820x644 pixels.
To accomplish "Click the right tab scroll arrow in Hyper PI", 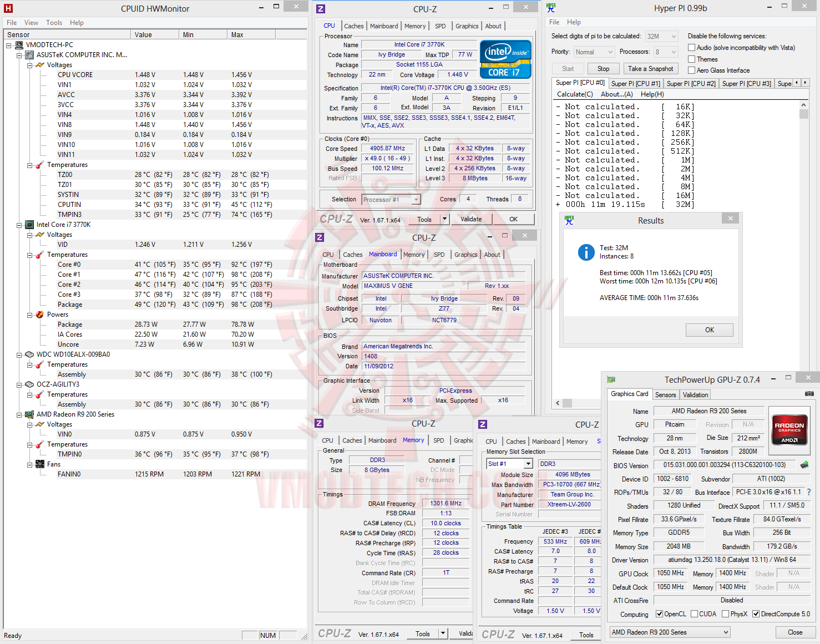I will (x=806, y=83).
